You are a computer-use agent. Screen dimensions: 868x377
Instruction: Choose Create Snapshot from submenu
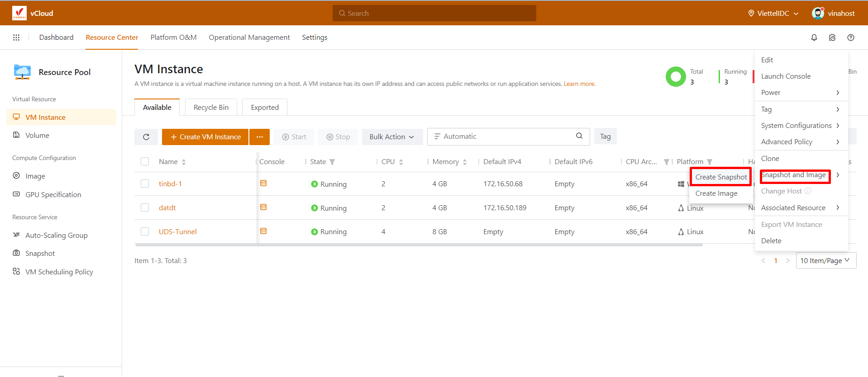[x=721, y=177]
